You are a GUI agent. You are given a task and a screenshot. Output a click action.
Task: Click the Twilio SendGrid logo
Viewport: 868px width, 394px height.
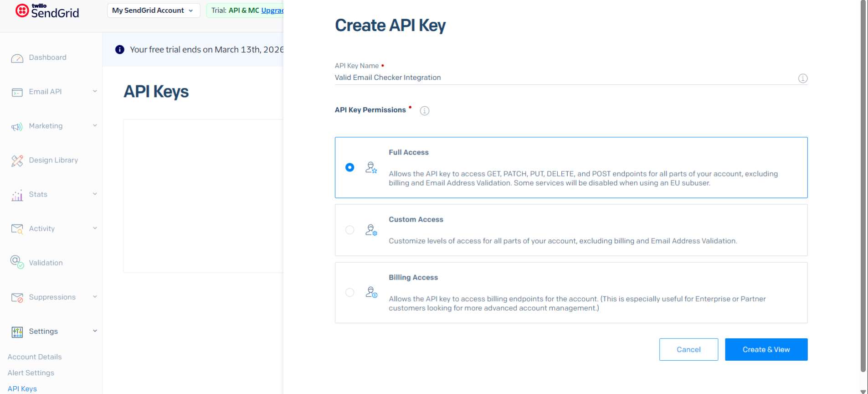(x=47, y=11)
